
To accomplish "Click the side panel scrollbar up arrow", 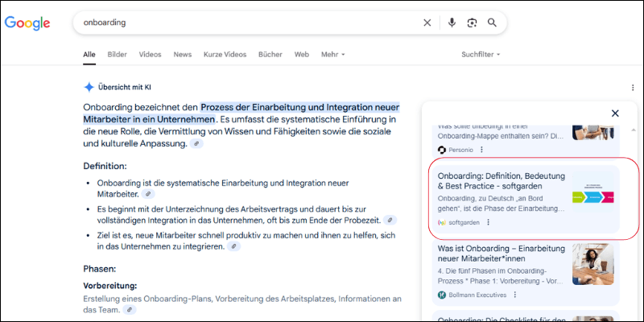I will [x=633, y=130].
